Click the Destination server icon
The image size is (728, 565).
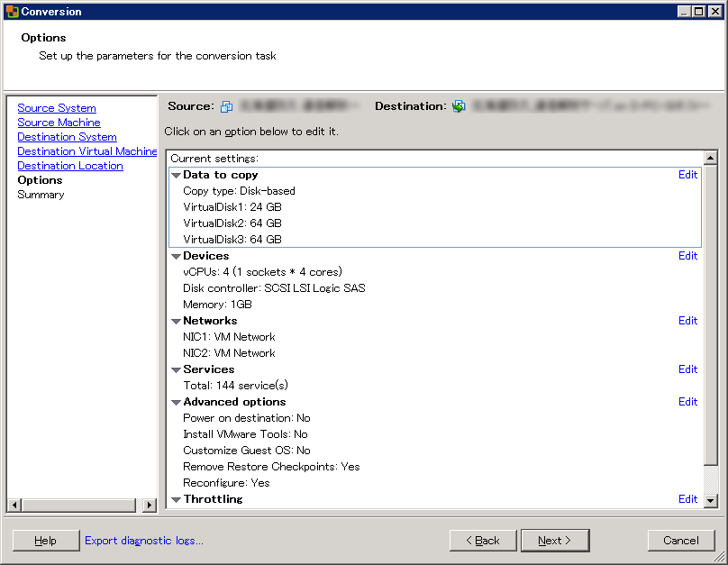[x=459, y=106]
